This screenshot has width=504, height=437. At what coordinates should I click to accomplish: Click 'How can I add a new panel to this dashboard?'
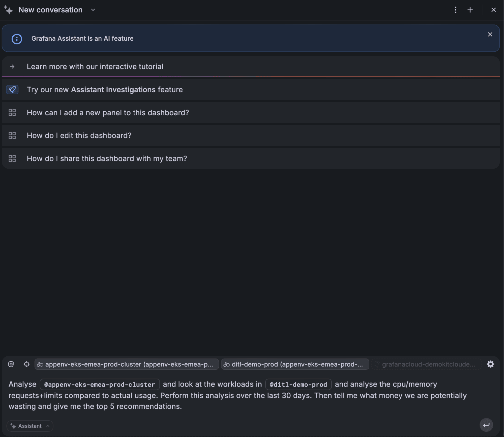108,113
